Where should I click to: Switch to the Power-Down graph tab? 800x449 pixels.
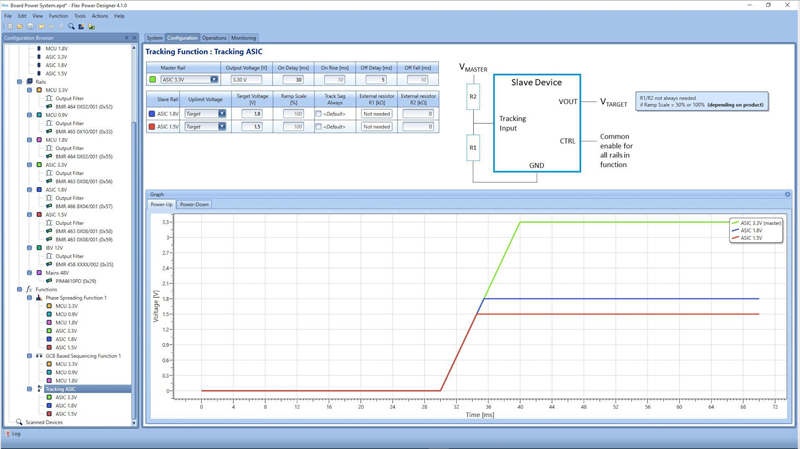[194, 204]
